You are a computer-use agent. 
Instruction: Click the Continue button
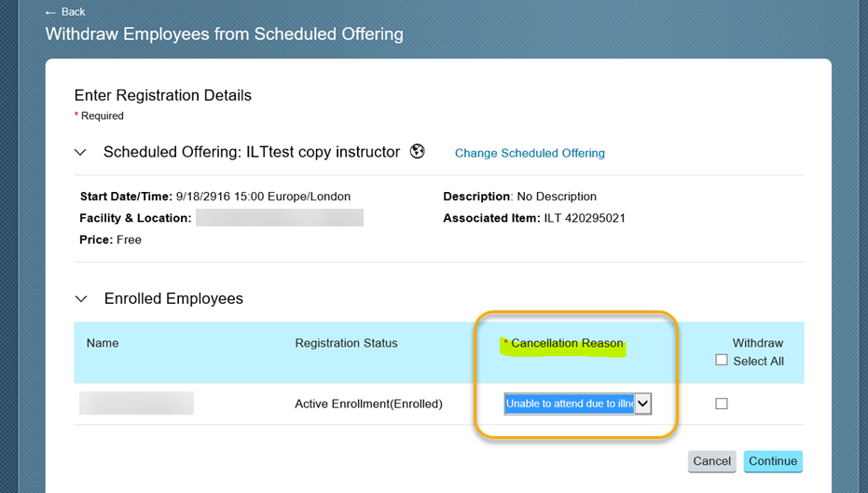click(773, 461)
